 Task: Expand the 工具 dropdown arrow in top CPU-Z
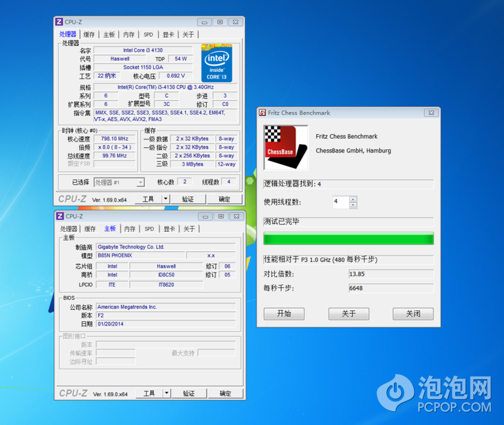(165, 199)
